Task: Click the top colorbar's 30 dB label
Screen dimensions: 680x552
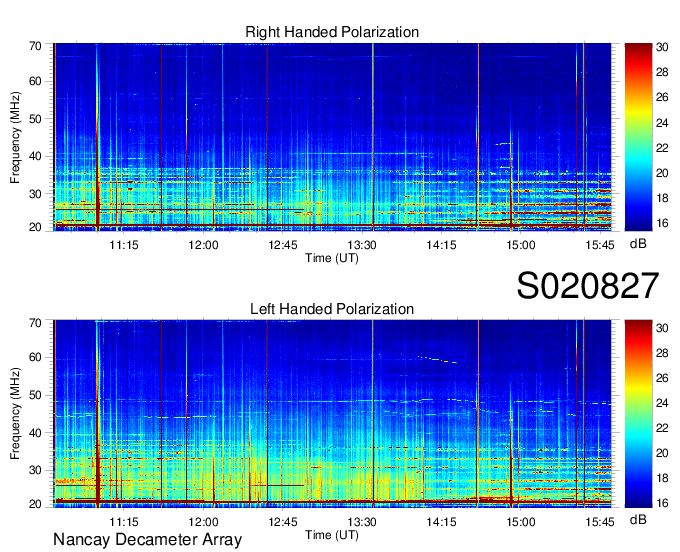Action: pyautogui.click(x=662, y=47)
